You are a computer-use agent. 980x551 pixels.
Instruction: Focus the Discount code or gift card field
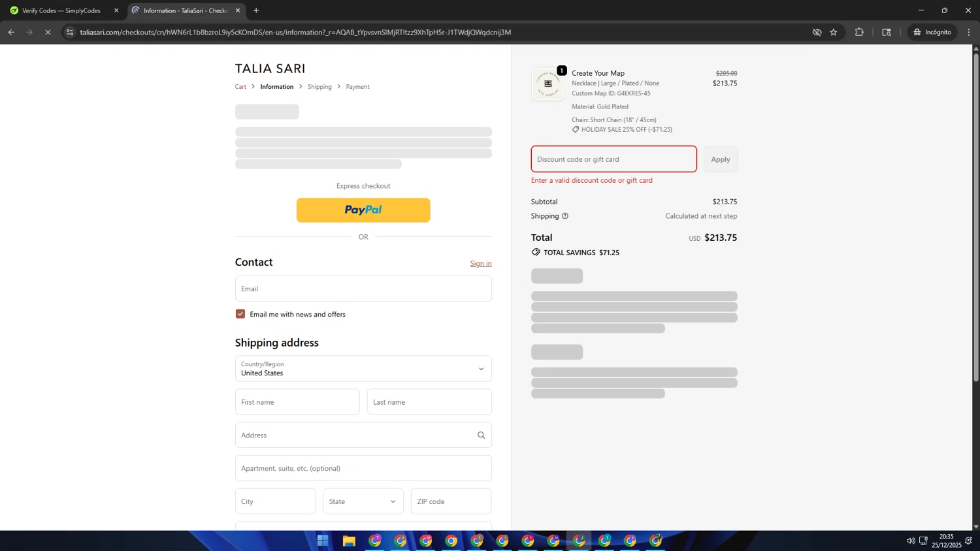point(613,159)
